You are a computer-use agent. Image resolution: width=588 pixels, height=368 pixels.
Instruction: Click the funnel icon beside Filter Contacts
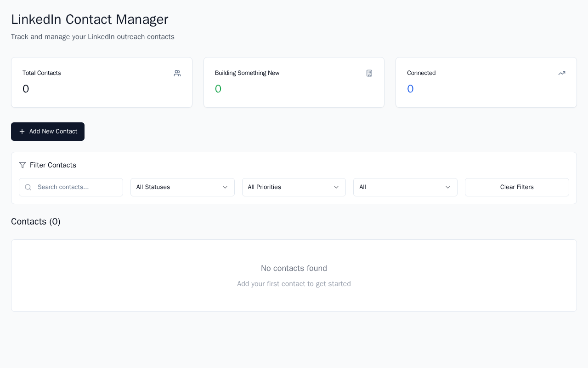pos(23,165)
